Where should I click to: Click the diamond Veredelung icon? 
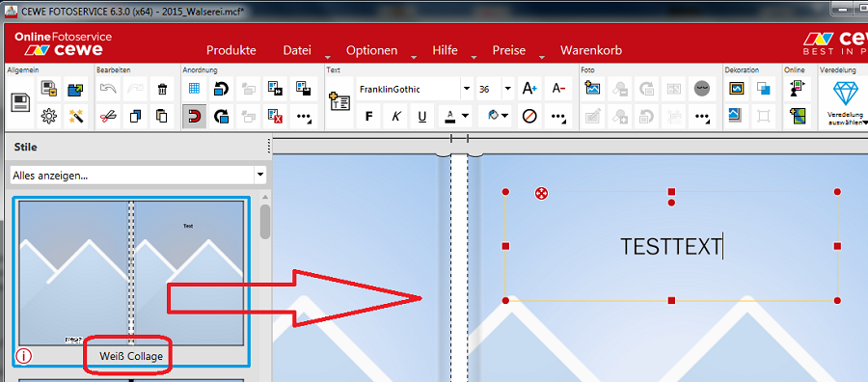pyautogui.click(x=845, y=92)
